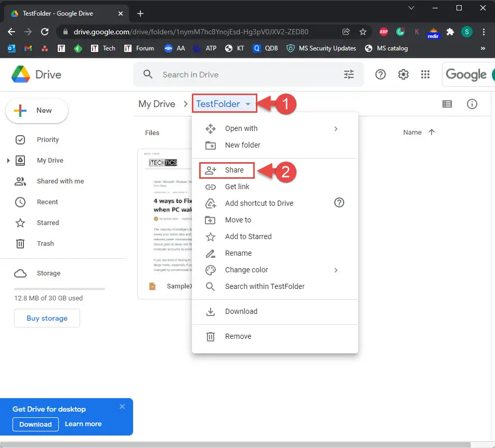This screenshot has width=495, height=448.
Task: Open Google apps grid
Action: pos(425,74)
